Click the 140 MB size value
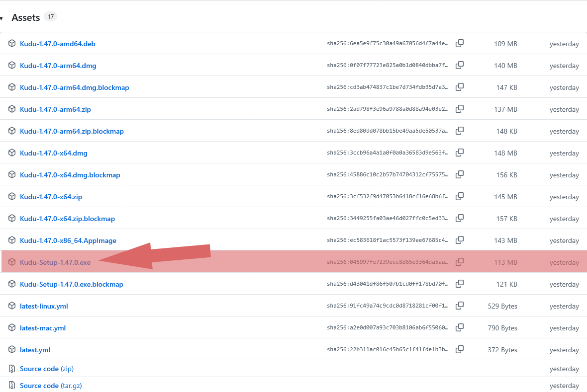The image size is (587, 392). pyautogui.click(x=505, y=66)
